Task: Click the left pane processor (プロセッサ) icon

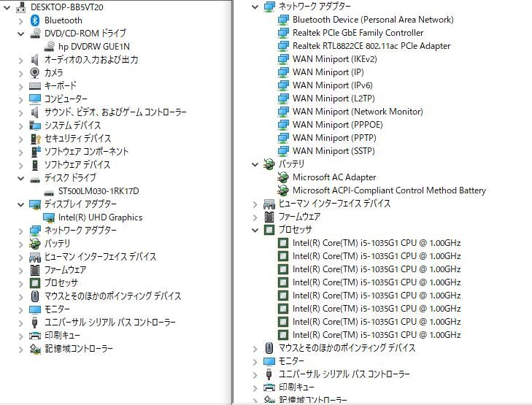Action: point(35,283)
